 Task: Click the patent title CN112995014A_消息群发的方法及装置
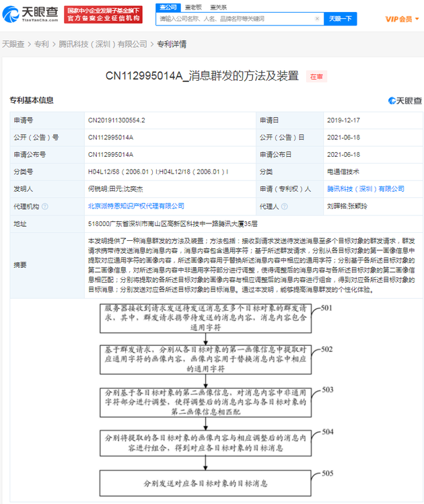pos(202,76)
